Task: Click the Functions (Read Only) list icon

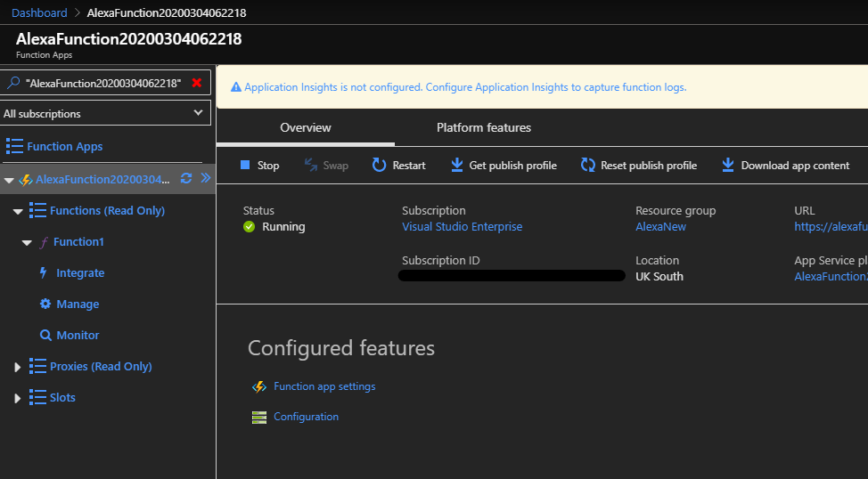Action: tap(37, 211)
